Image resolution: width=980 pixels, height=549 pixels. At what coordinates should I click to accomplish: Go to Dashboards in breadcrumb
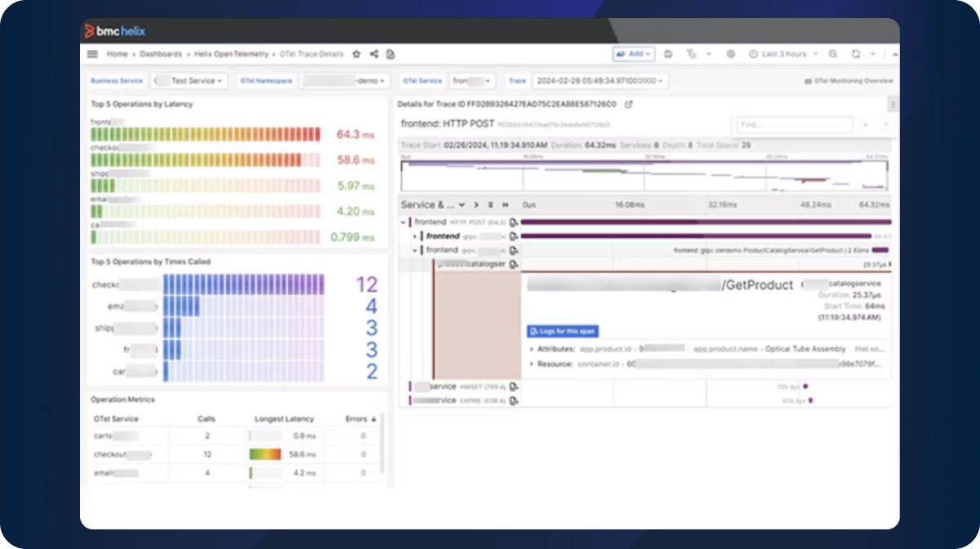coord(161,54)
